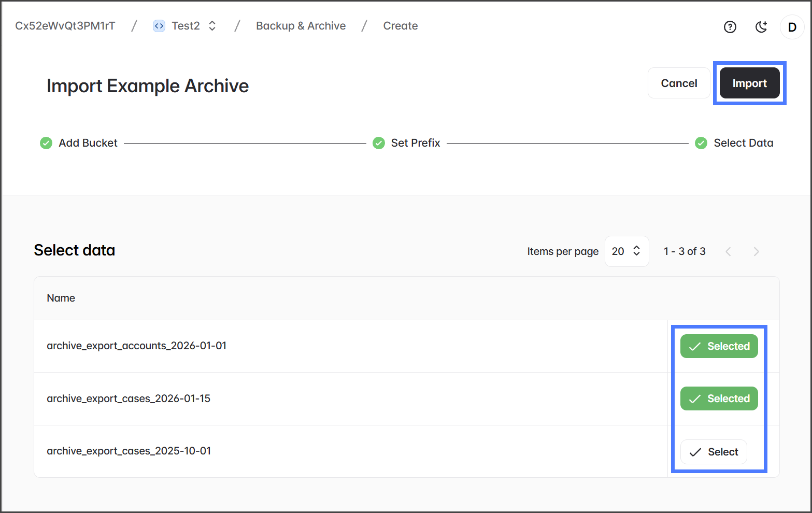
Task: Toggle dark mode moon icon
Action: [761, 27]
